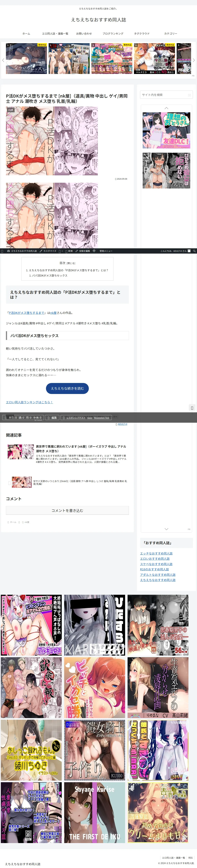Click ホーム in the breadcrumb

(13, 522)
